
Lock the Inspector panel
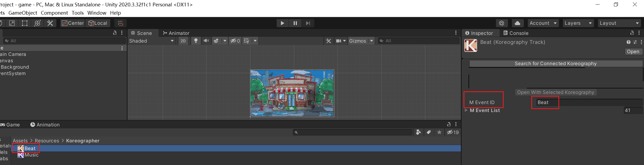(632, 33)
